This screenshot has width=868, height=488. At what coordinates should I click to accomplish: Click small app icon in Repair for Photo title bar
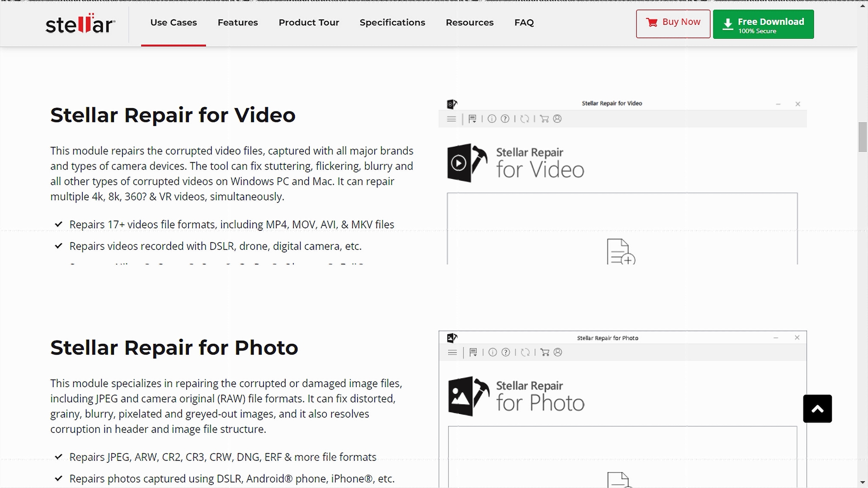452,338
